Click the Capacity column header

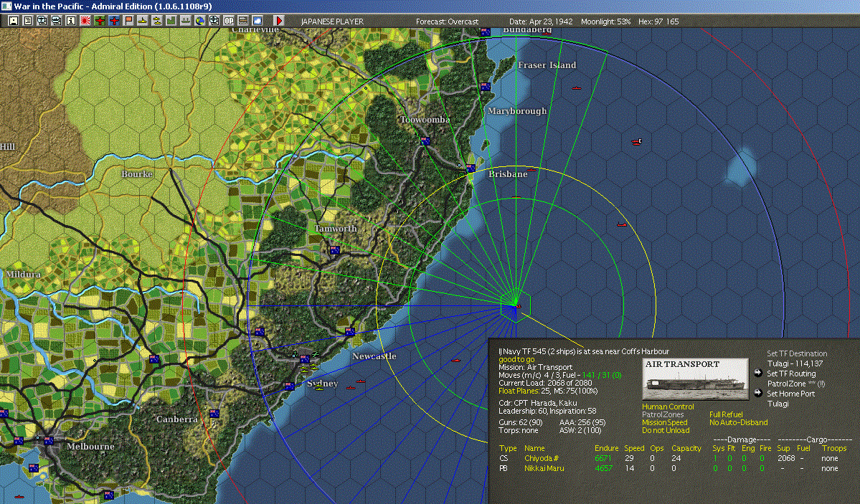coord(686,448)
